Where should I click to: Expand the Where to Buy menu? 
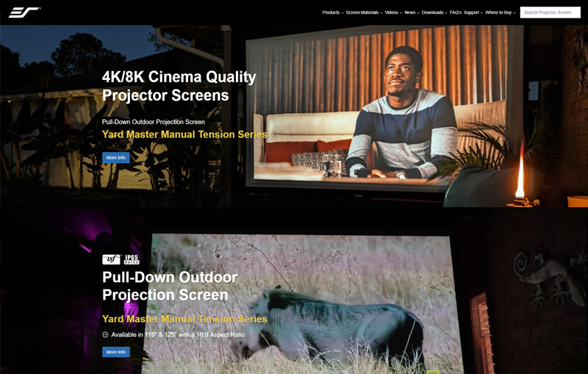click(500, 12)
